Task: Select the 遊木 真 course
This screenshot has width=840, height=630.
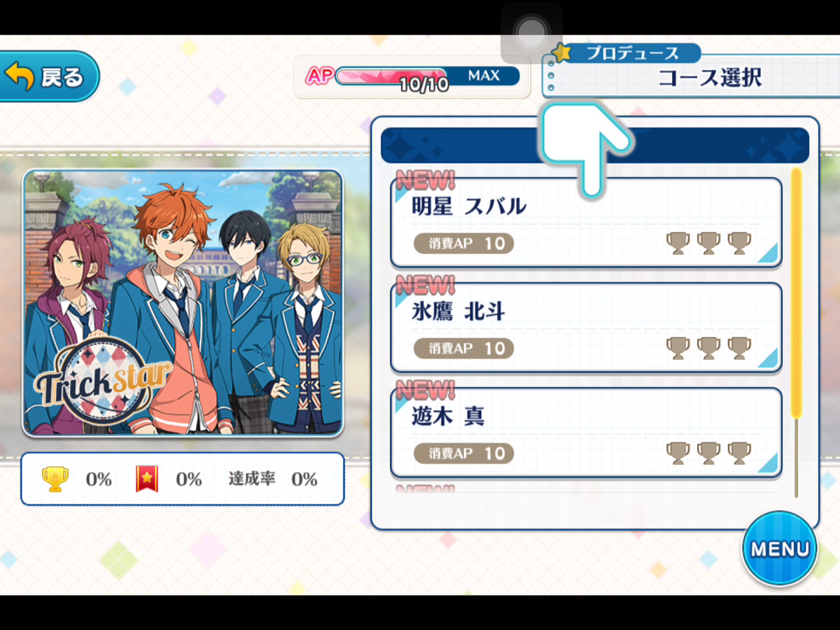Action: point(586,433)
